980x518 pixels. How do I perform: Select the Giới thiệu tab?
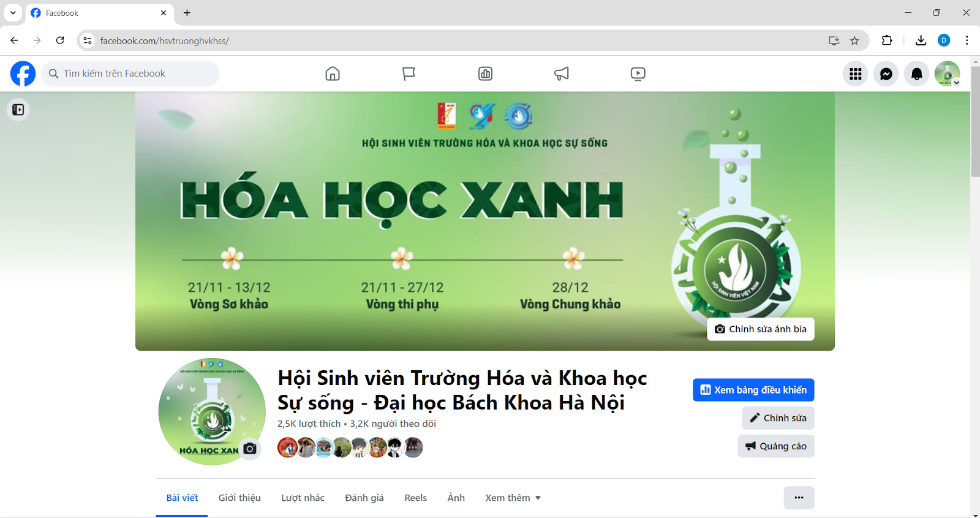point(239,498)
